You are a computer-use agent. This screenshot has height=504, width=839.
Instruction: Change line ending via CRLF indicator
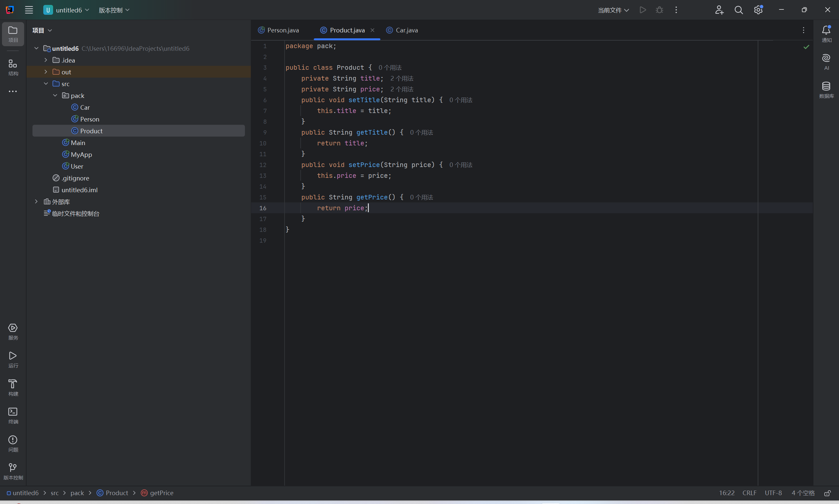click(x=749, y=493)
